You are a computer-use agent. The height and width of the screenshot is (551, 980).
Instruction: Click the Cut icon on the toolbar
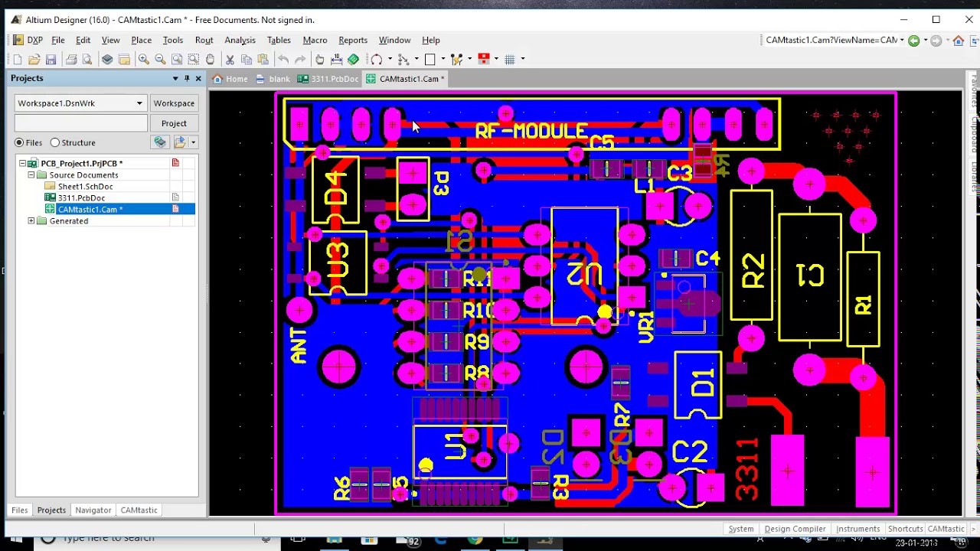click(230, 59)
